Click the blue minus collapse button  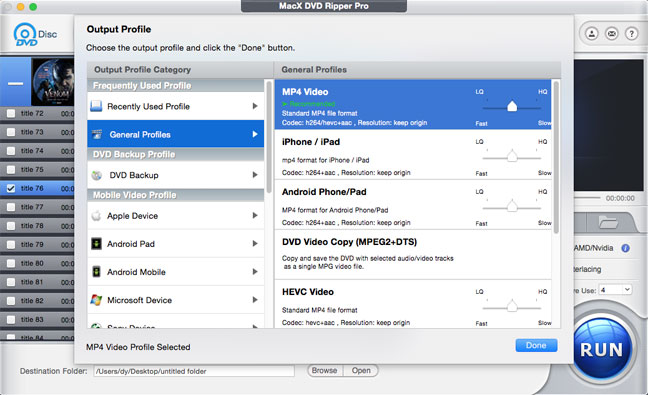(15, 83)
